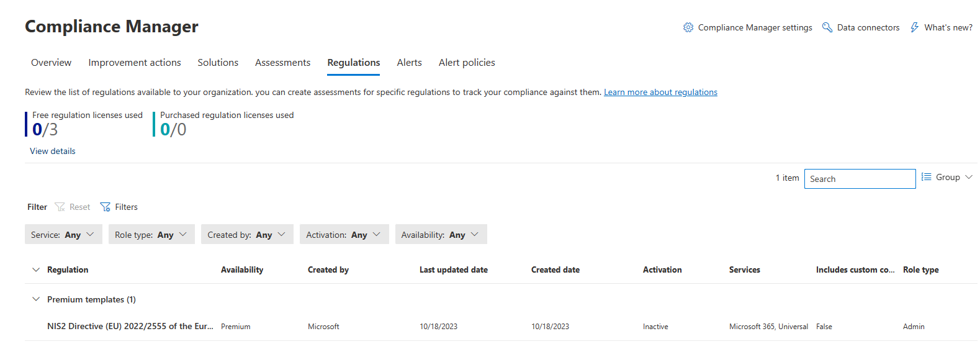Click the Data connectors icon
The width and height of the screenshot is (980, 349).
(827, 27)
